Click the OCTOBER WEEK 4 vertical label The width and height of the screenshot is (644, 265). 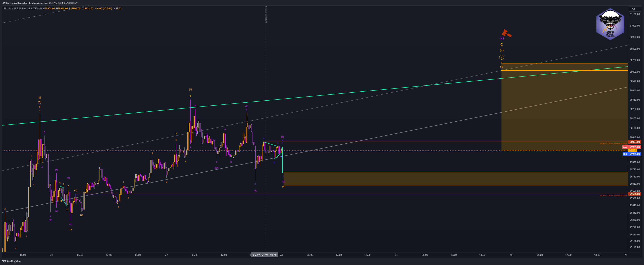[266, 14]
